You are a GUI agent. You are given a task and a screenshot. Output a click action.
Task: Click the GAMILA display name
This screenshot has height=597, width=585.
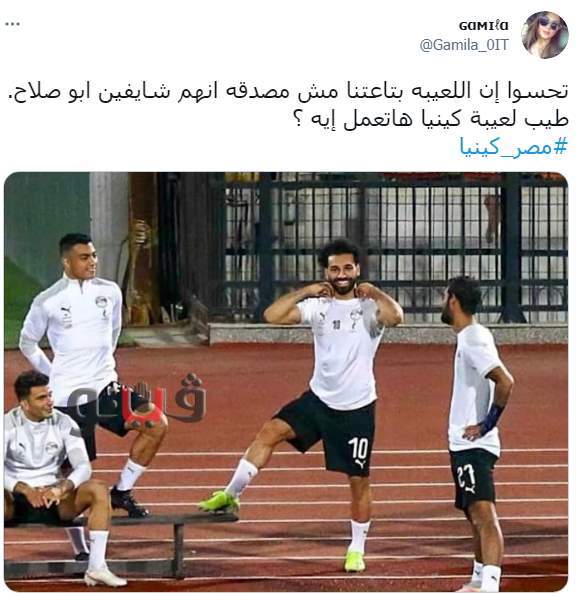(483, 26)
